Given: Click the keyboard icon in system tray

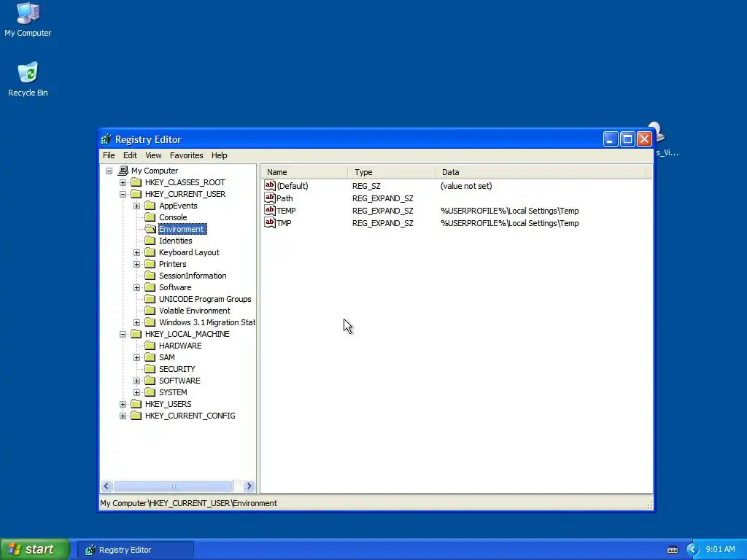Looking at the screenshot, I should pos(672,550).
